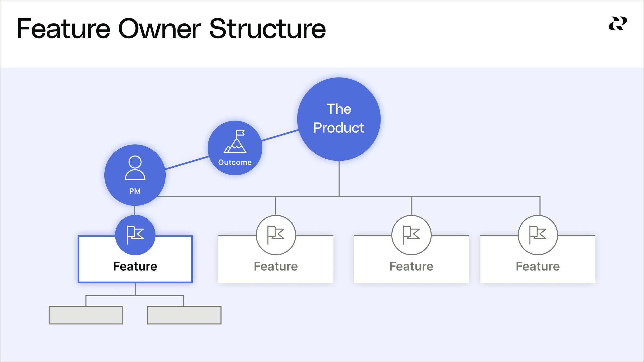Click the mountain flag Outcome icon

[235, 141]
